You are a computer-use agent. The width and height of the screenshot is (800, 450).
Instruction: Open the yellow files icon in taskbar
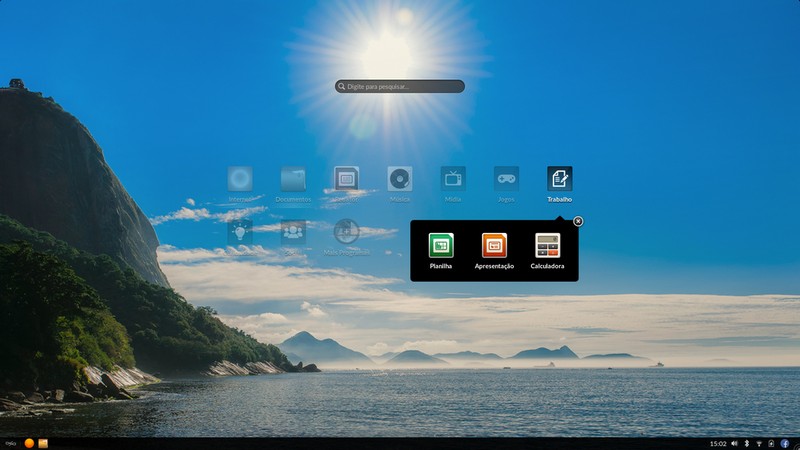click(x=43, y=443)
